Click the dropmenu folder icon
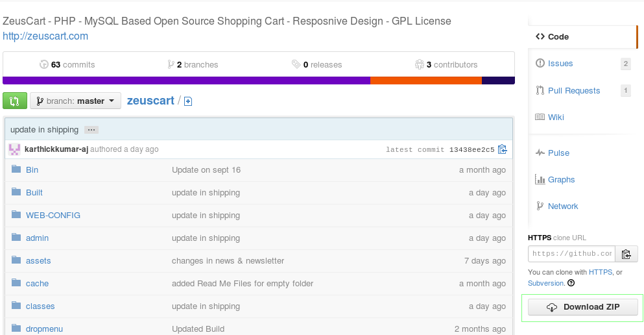 pos(16,328)
